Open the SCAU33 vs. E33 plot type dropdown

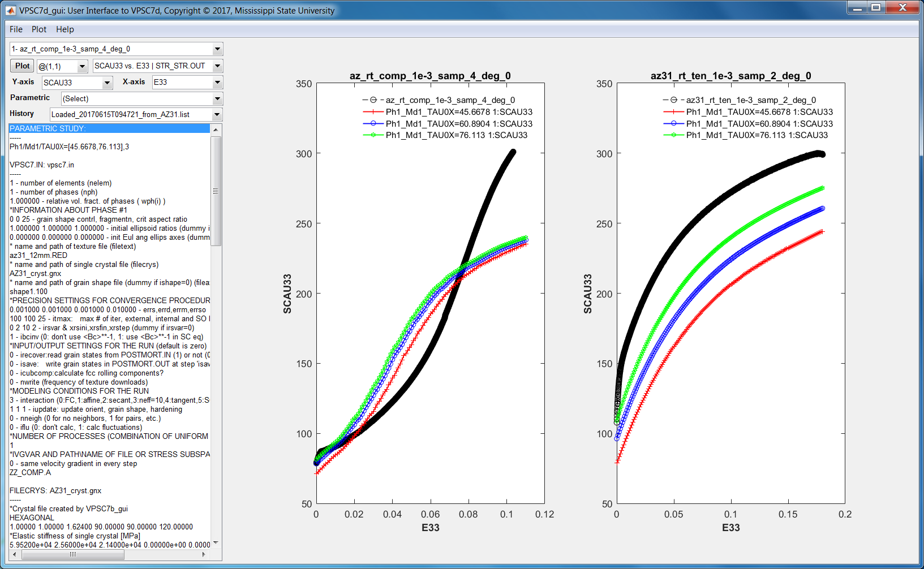tap(217, 66)
